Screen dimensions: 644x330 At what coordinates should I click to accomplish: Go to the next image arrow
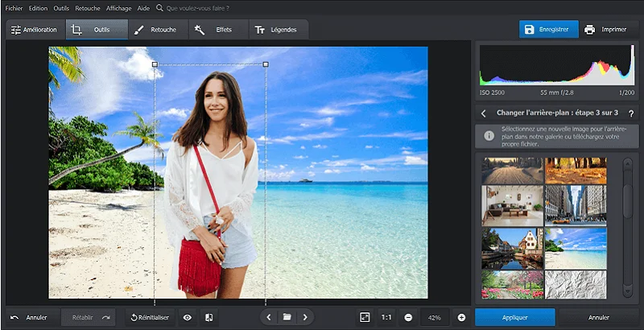(304, 317)
